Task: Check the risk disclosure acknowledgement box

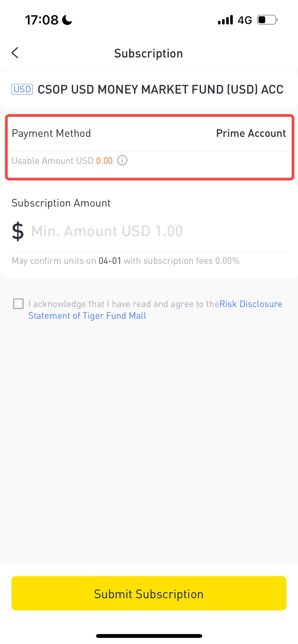Action: [x=18, y=304]
